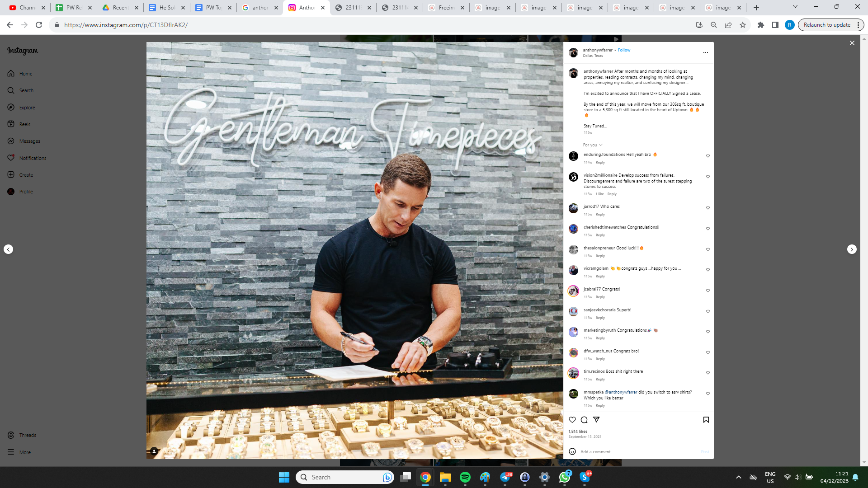Viewport: 868px width, 488px height.
Task: Like dfw_watch_nut's comment
Action: (708, 352)
